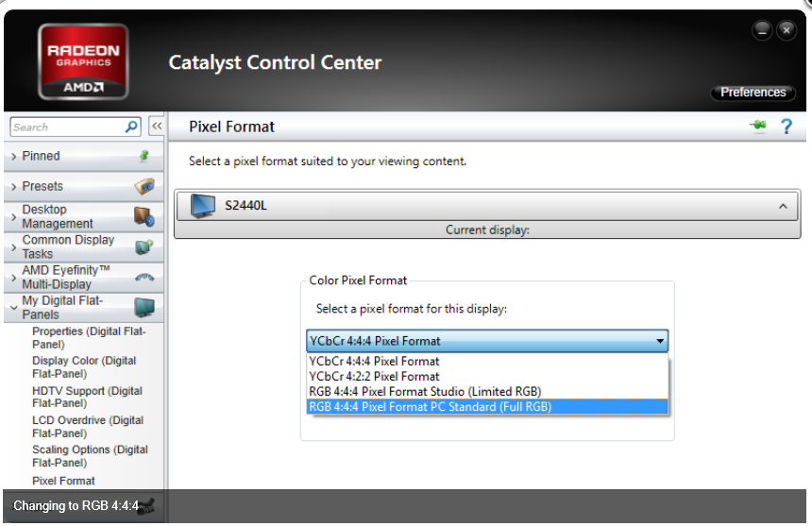Choose RGB 4:4:4 PC Standard (Full RGB)

point(430,407)
